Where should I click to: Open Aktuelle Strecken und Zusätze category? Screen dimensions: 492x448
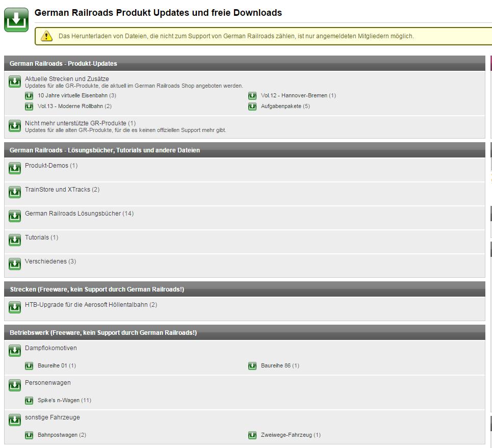67,79
